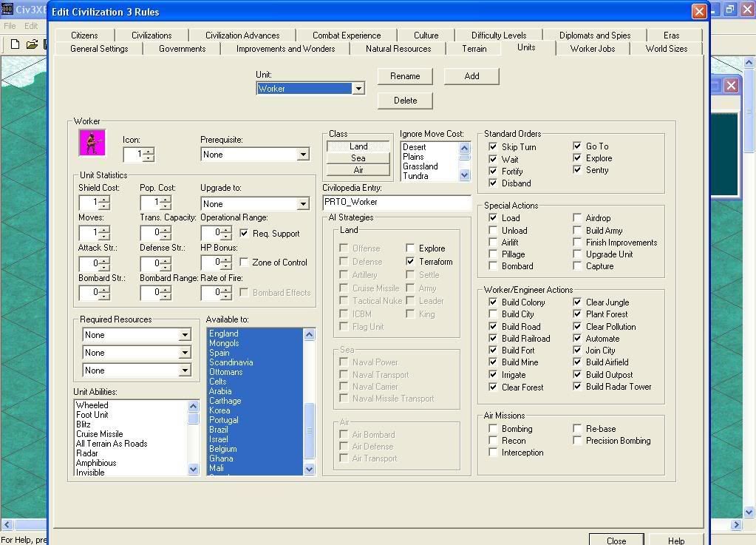Screen dimensions: 756x545
Task: Click down arrow of Available to list scrollbar
Action: (x=310, y=469)
